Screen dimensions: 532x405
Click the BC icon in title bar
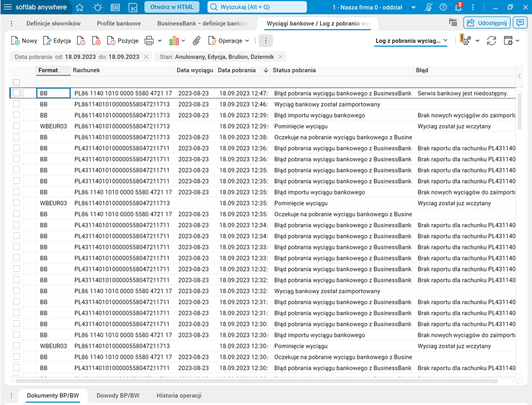[x=133, y=7]
